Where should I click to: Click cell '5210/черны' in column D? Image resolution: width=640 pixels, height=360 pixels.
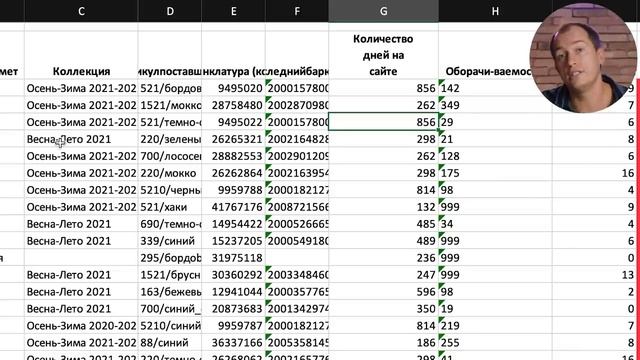coord(170,190)
